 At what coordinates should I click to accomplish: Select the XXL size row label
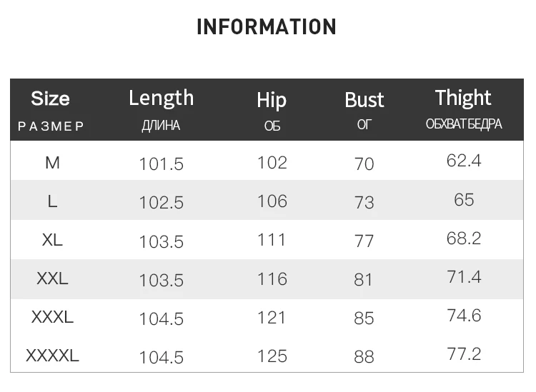click(x=52, y=278)
